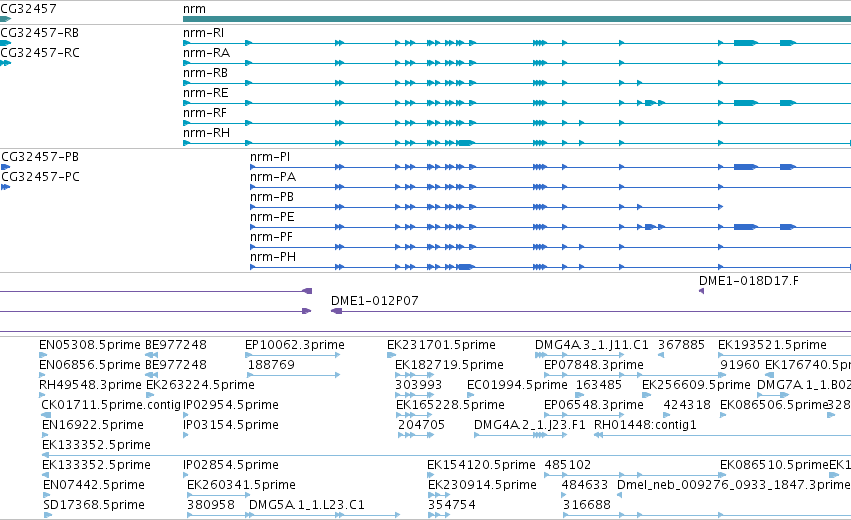
Task: Click EST label RH49548.3prime
Action: coord(90,385)
